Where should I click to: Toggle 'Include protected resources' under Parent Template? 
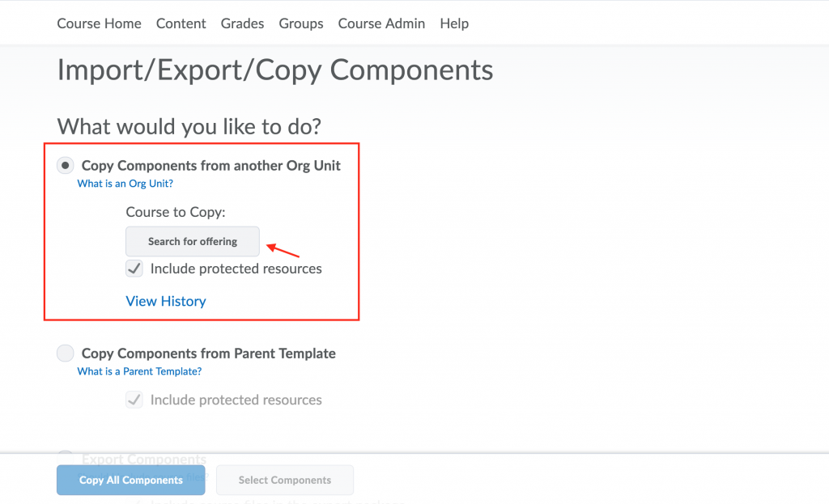[134, 400]
